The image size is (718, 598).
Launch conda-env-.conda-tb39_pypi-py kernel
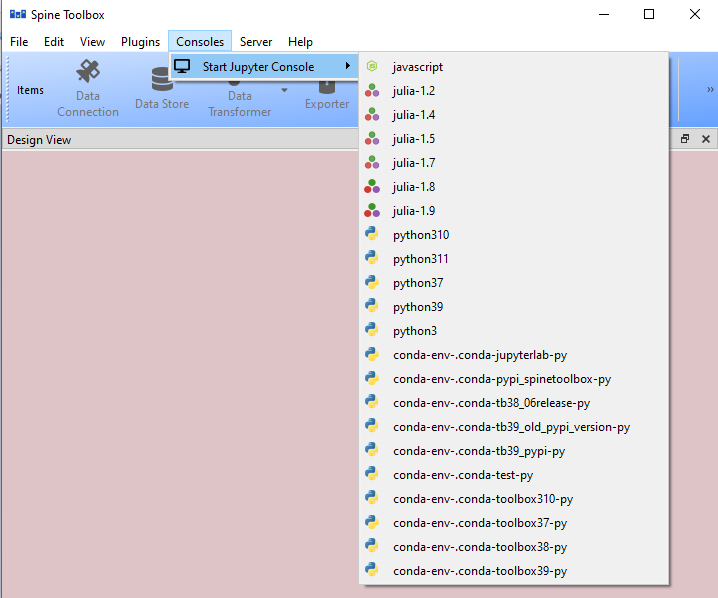coord(513,451)
